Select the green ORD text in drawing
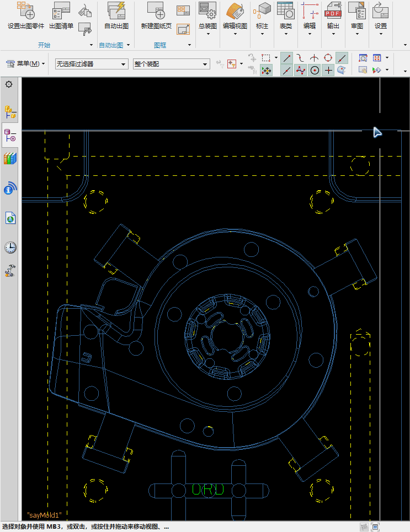This screenshot has height=532, width=410. (x=208, y=489)
